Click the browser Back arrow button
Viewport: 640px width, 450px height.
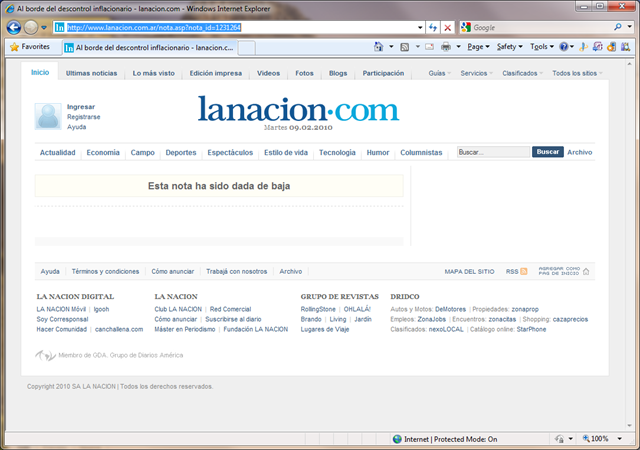(14, 27)
